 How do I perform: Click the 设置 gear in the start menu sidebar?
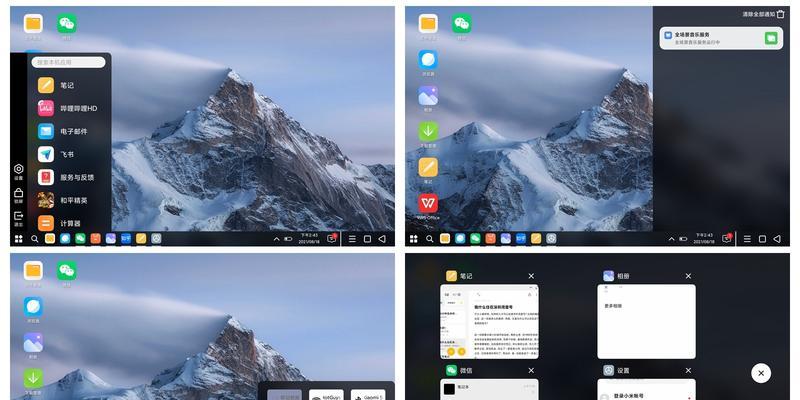pyautogui.click(x=18, y=171)
